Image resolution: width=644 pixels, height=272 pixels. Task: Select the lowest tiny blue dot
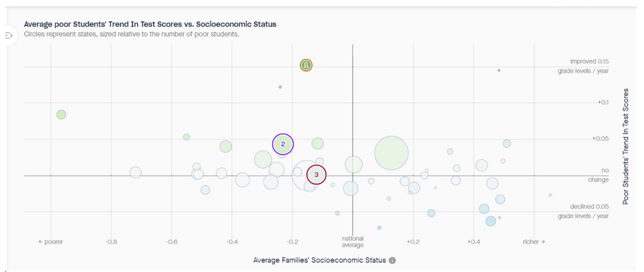coord(379,227)
